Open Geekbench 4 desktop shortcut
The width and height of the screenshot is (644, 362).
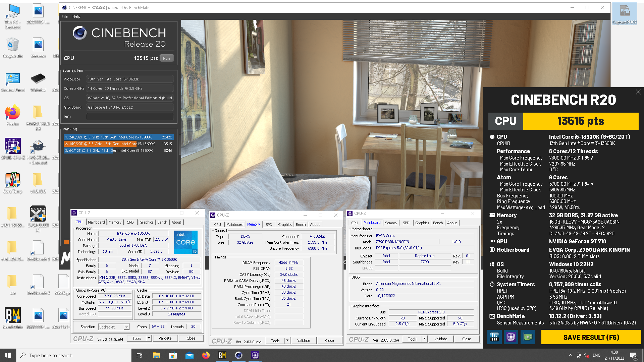click(x=38, y=285)
